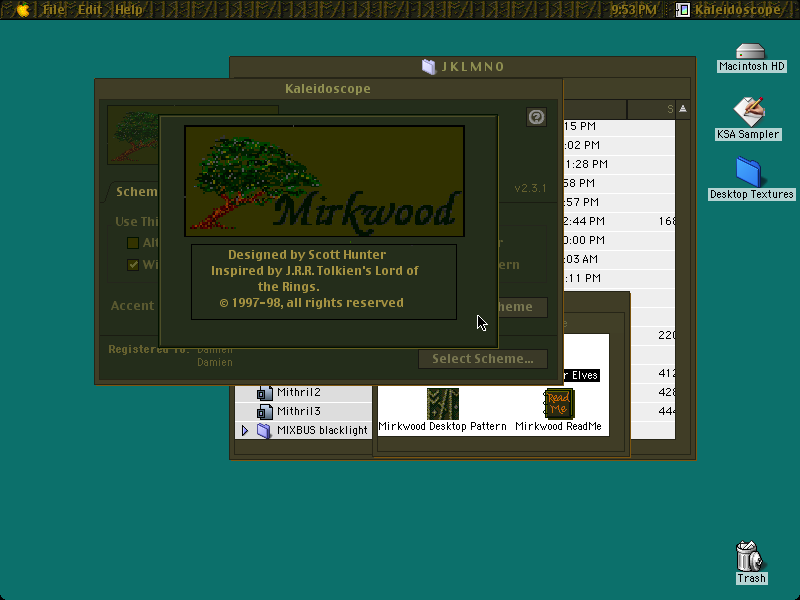Click the MIXBUS blacklight row label
Viewport: 800px width, 600px height.
pos(322,430)
